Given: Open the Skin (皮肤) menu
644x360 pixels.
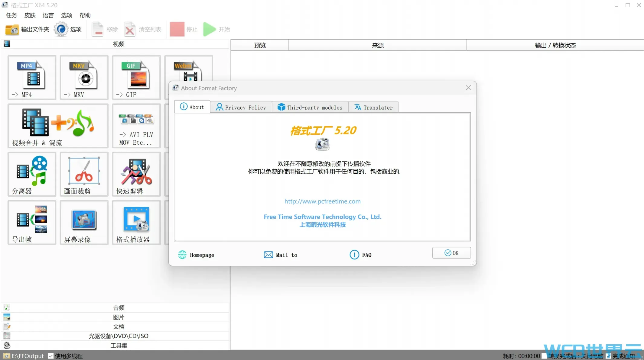Looking at the screenshot, I should pos(30,15).
